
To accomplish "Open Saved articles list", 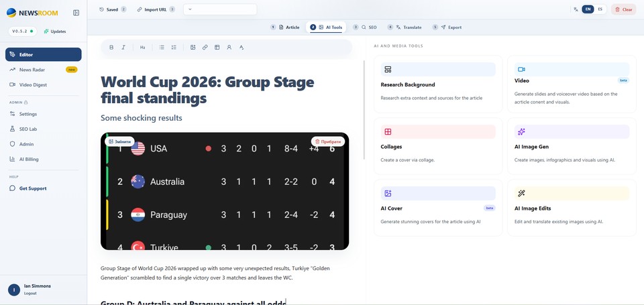I will tap(113, 9).
